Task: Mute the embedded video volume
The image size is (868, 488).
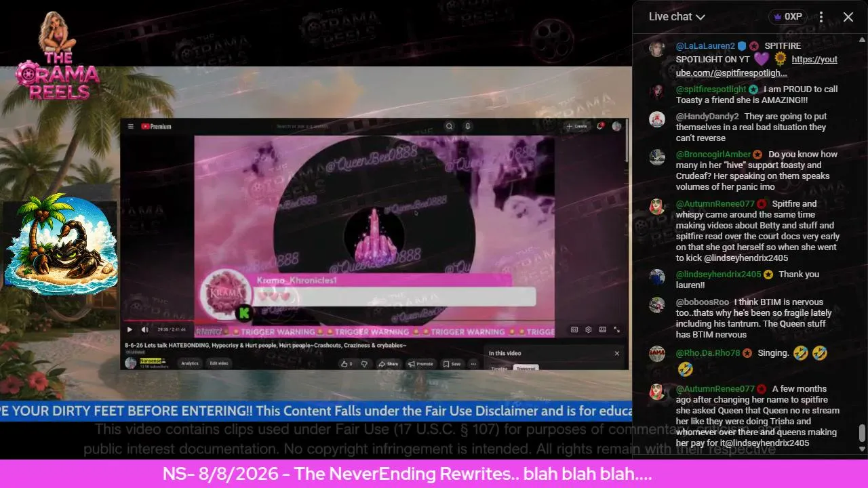Action: tap(144, 330)
